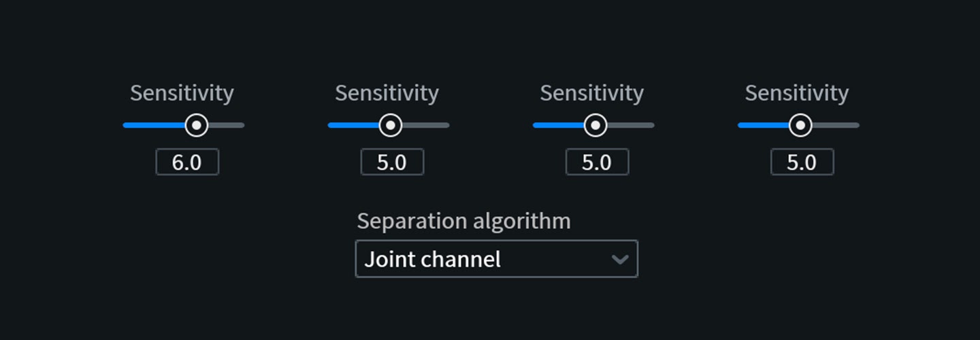Screen dimensions: 980x340
Task: Click gray unfilled track of leftmost Sensitivity slider
Action: pos(227,125)
